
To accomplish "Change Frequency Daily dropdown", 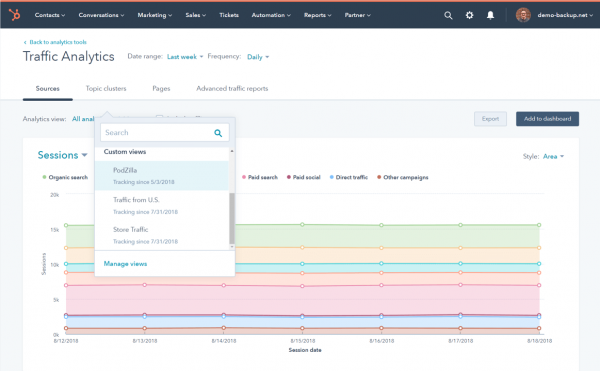I will pyautogui.click(x=258, y=57).
